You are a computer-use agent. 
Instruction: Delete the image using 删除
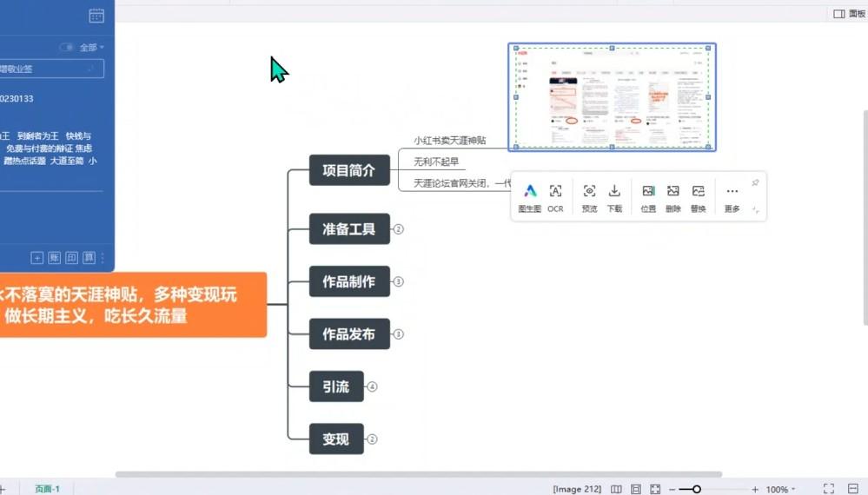point(673,197)
